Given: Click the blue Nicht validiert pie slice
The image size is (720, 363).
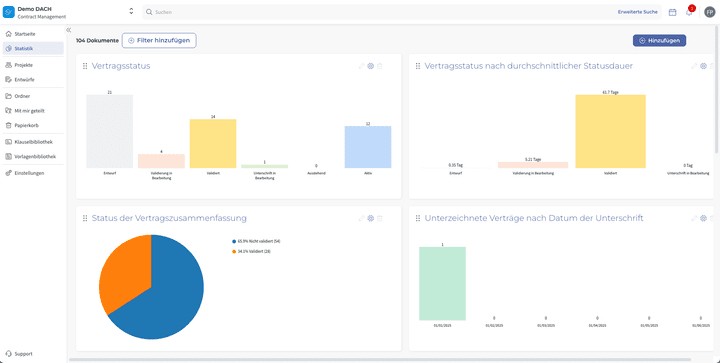Looking at the screenshot, I should (170, 294).
